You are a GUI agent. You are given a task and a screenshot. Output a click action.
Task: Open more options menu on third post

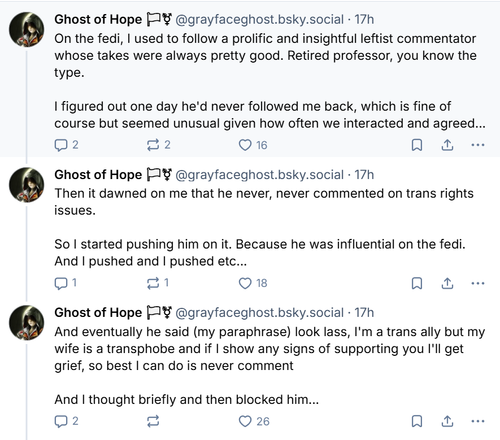(x=478, y=421)
